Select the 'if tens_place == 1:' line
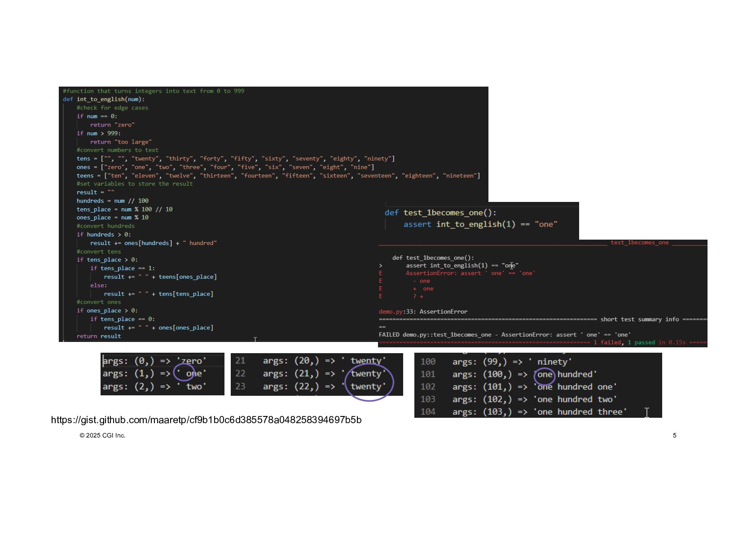756x534 pixels. pos(123,268)
